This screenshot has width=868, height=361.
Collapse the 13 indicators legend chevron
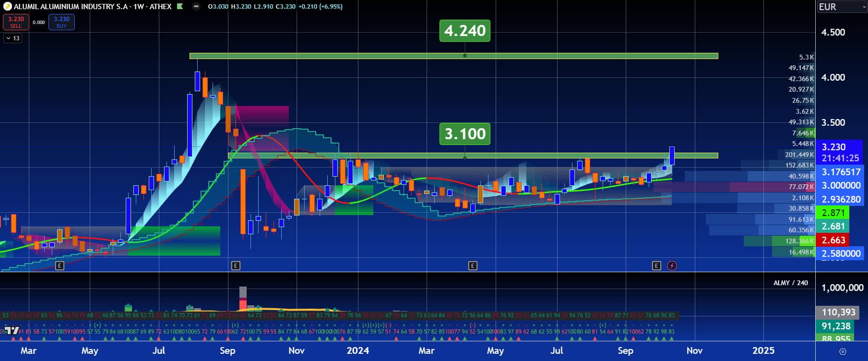pyautogui.click(x=13, y=38)
